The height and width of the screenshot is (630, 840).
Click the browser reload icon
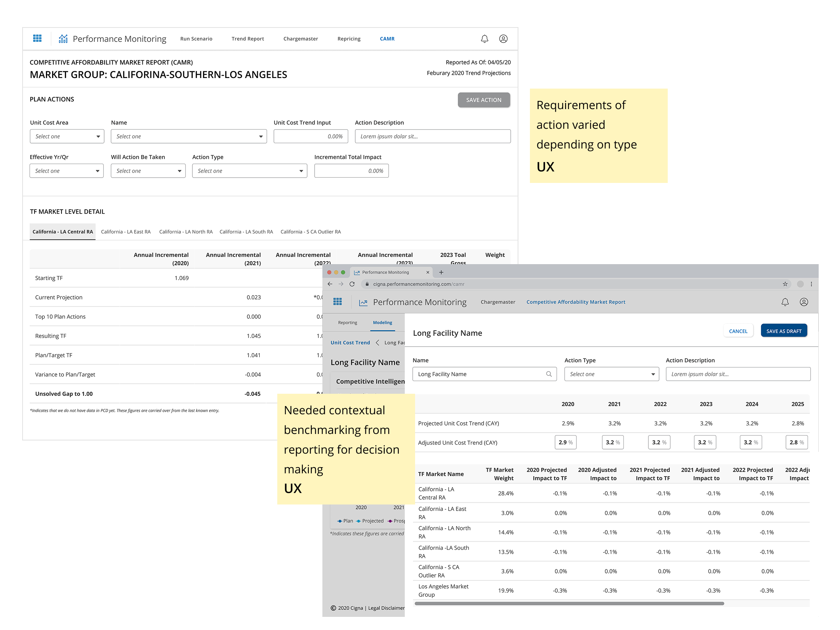coord(352,284)
